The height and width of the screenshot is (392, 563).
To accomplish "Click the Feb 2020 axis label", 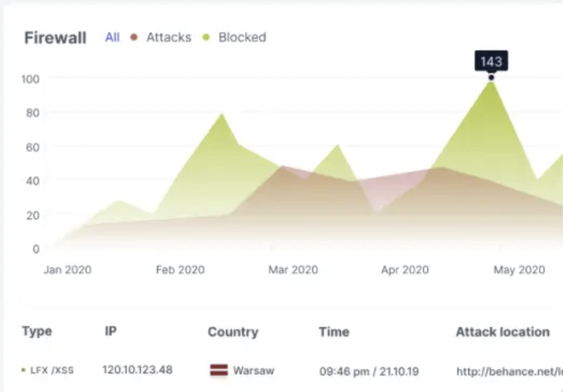I will point(180,270).
